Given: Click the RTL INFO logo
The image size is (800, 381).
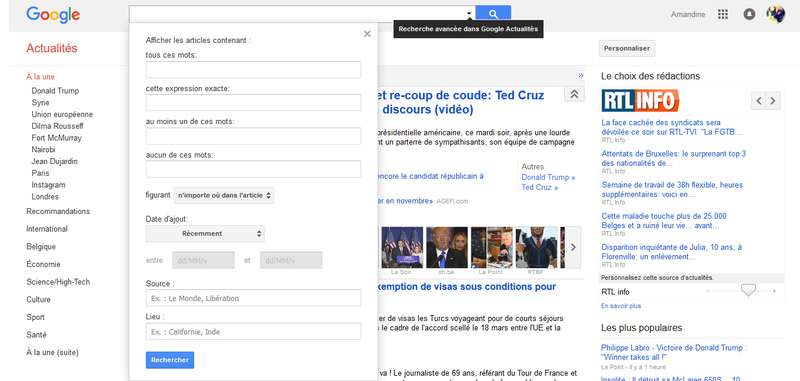Looking at the screenshot, I should pyautogui.click(x=640, y=100).
